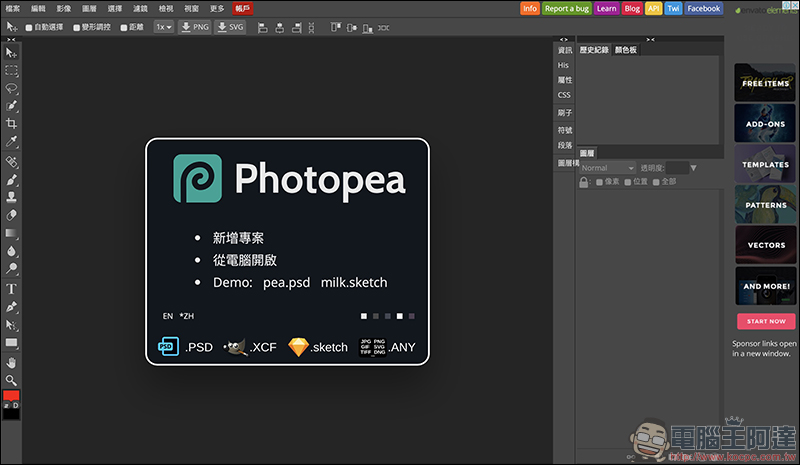This screenshot has height=465, width=800.
Task: Open the FREE ITEMS sponsor thumbnail
Action: pyautogui.click(x=765, y=83)
